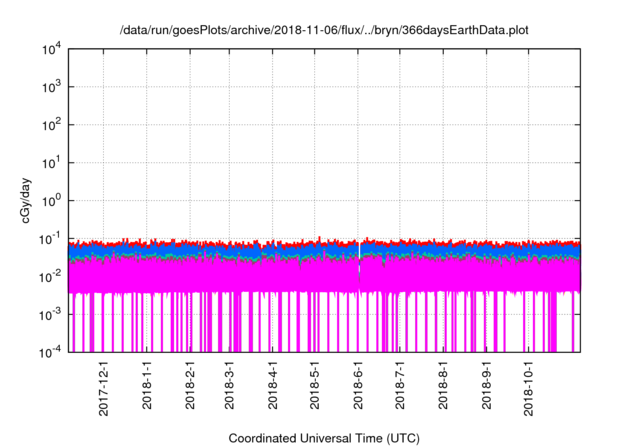Viewport: 640px width, 448px height.
Task: Click the 10^-4 y-axis tick label
Action: (50, 352)
